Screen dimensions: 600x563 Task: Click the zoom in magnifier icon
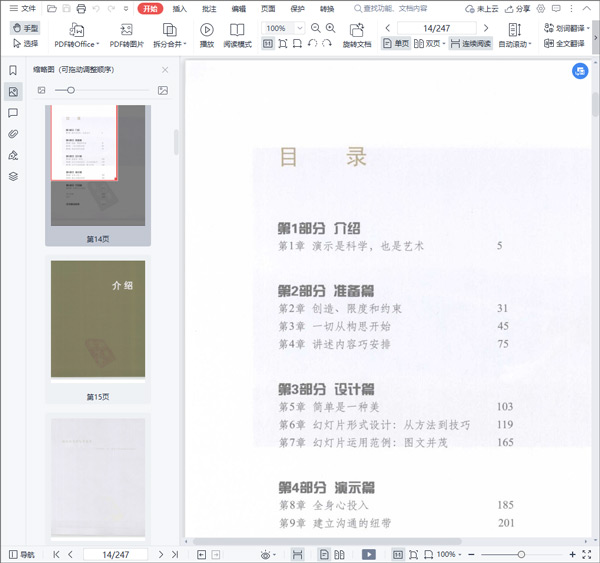(x=331, y=28)
